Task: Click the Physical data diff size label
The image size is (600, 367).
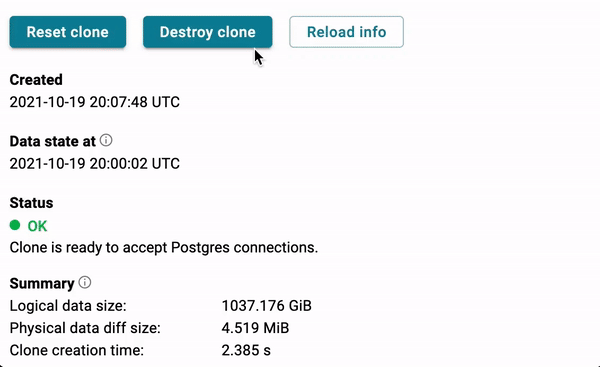Action: point(85,328)
